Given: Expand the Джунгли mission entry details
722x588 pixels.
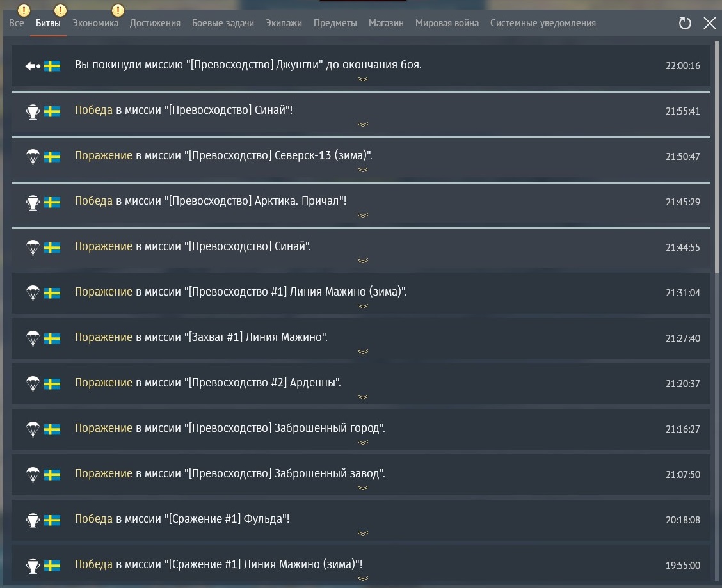Looking at the screenshot, I should pyautogui.click(x=362, y=79).
